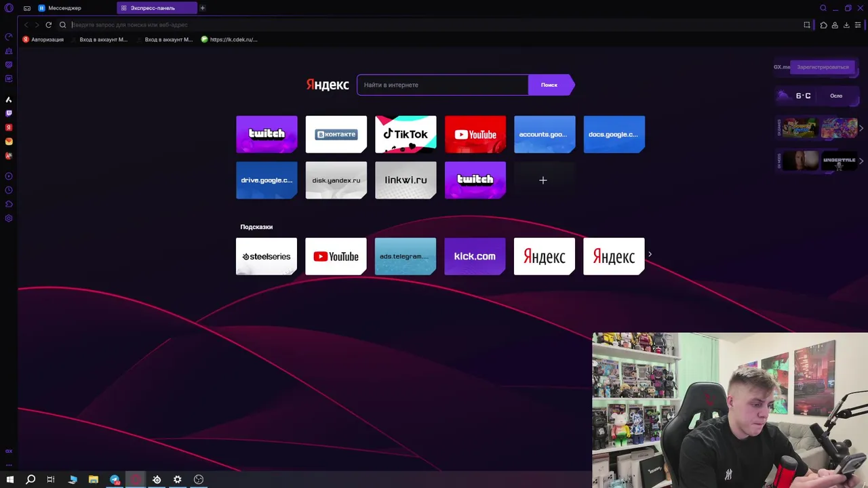Open File Explorer folder on the taskbar
Image resolution: width=868 pixels, height=488 pixels.
94,479
